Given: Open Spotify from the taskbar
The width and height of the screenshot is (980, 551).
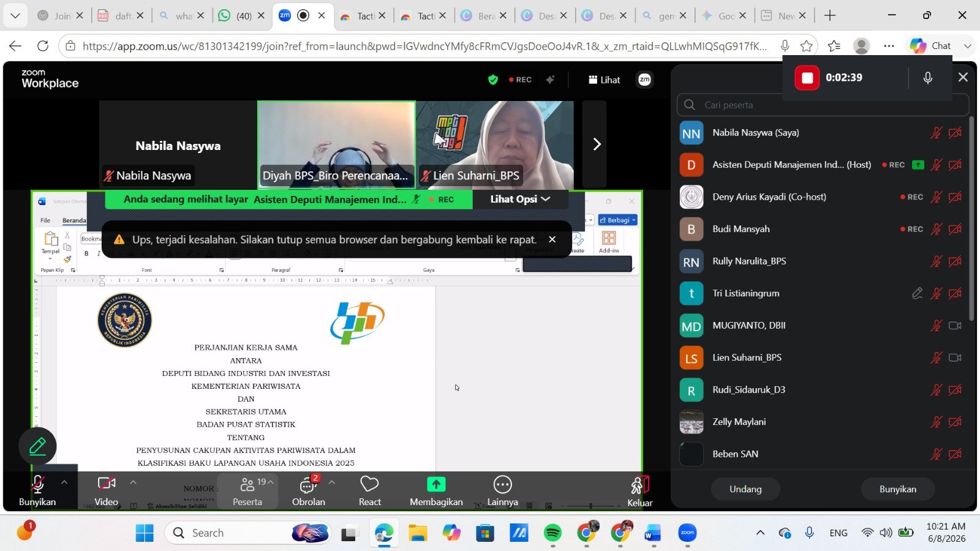Looking at the screenshot, I should tap(552, 533).
